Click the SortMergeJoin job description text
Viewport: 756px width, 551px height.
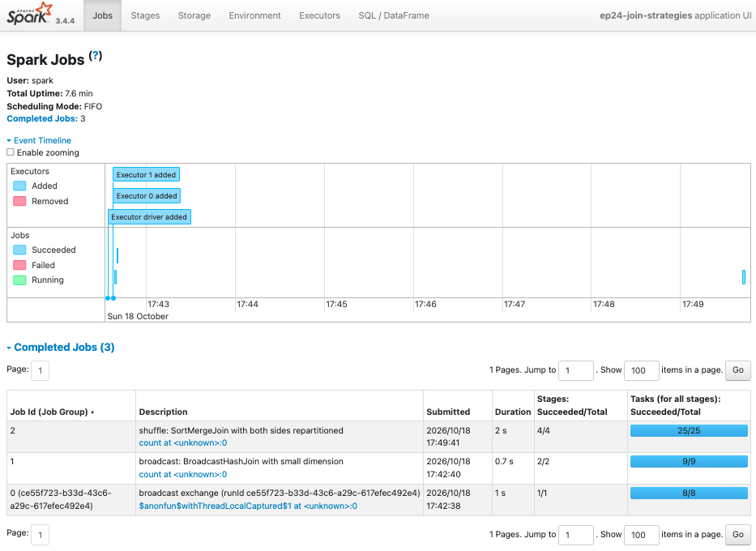[241, 430]
